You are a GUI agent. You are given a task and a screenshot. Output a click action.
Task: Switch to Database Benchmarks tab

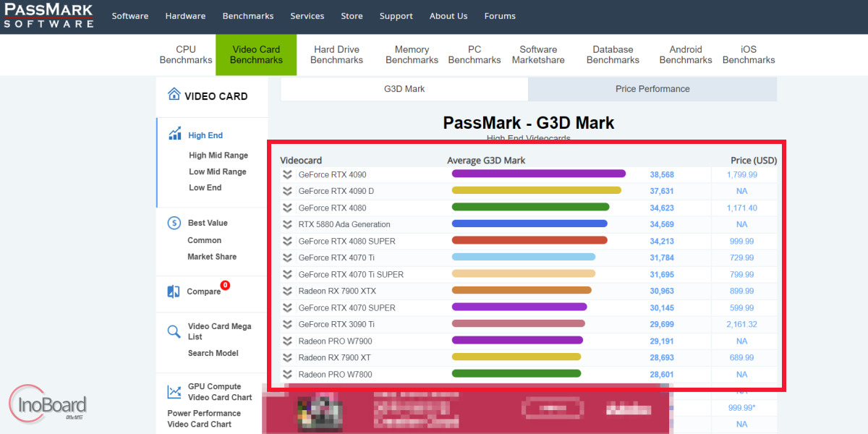click(613, 55)
